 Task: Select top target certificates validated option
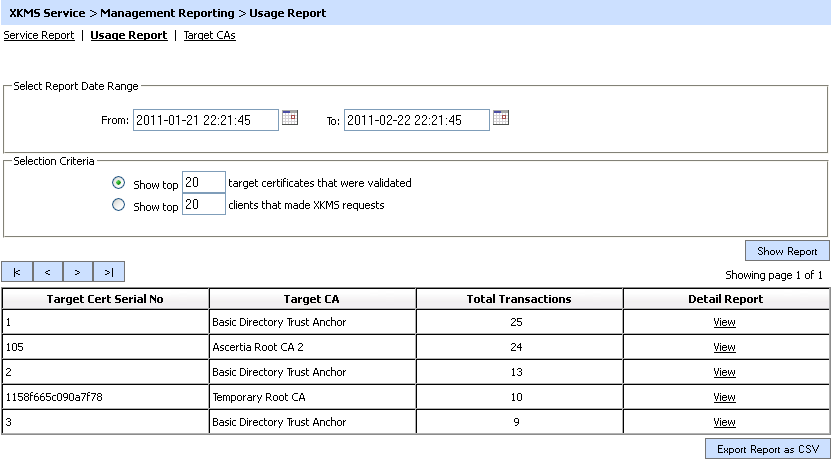tap(119, 183)
